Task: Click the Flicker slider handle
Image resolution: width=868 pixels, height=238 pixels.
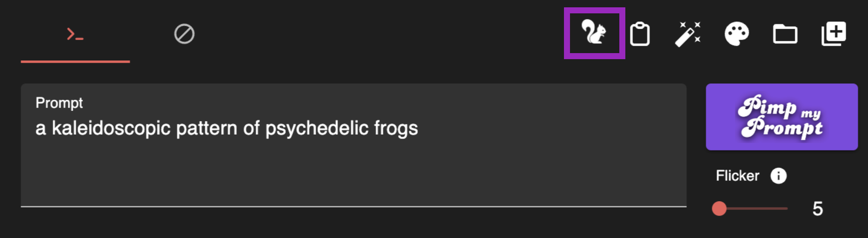Action: pos(719,209)
